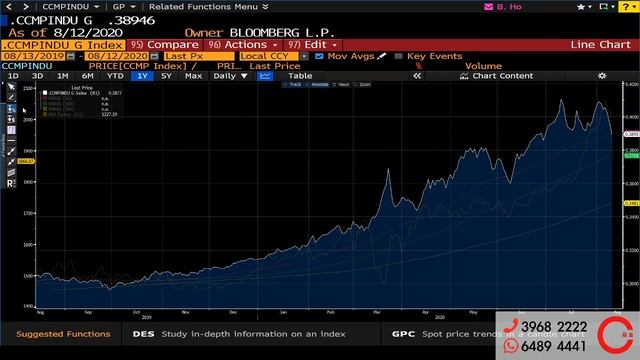Select the channel lines tool

pos(11,173)
